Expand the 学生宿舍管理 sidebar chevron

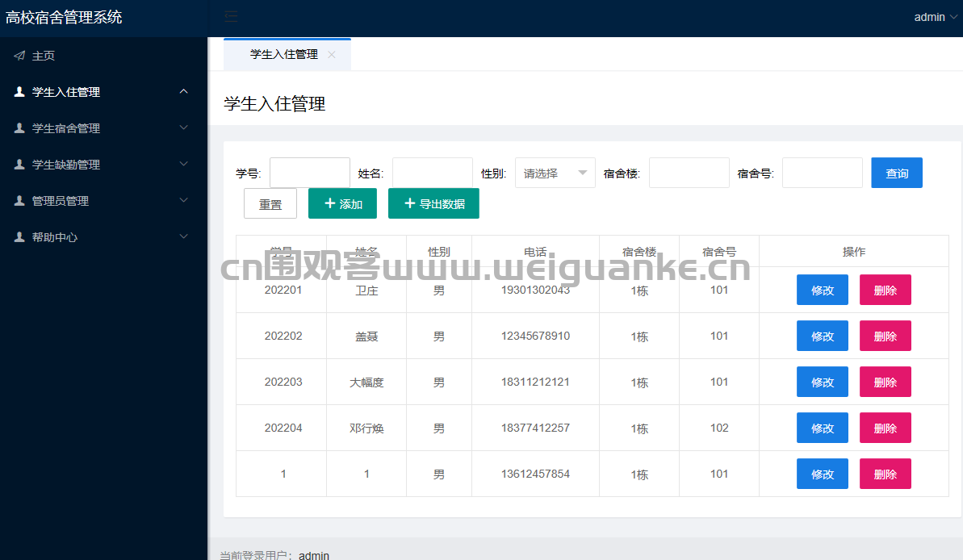(183, 127)
